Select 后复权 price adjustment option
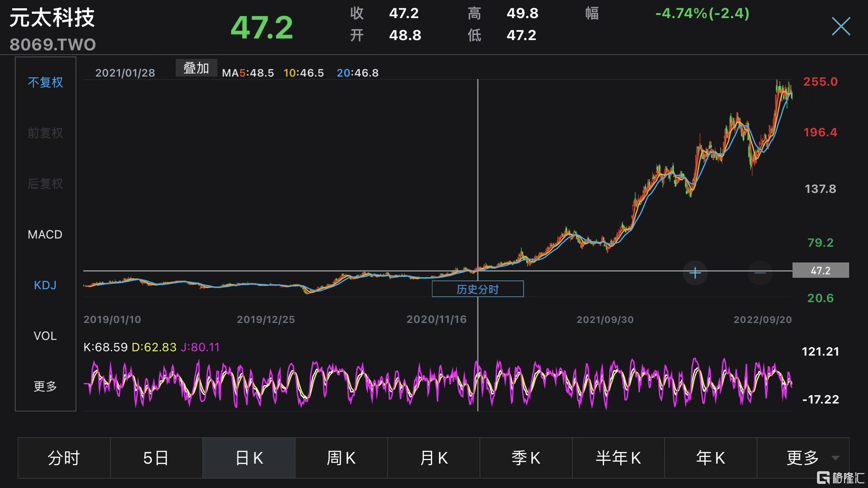 click(45, 183)
